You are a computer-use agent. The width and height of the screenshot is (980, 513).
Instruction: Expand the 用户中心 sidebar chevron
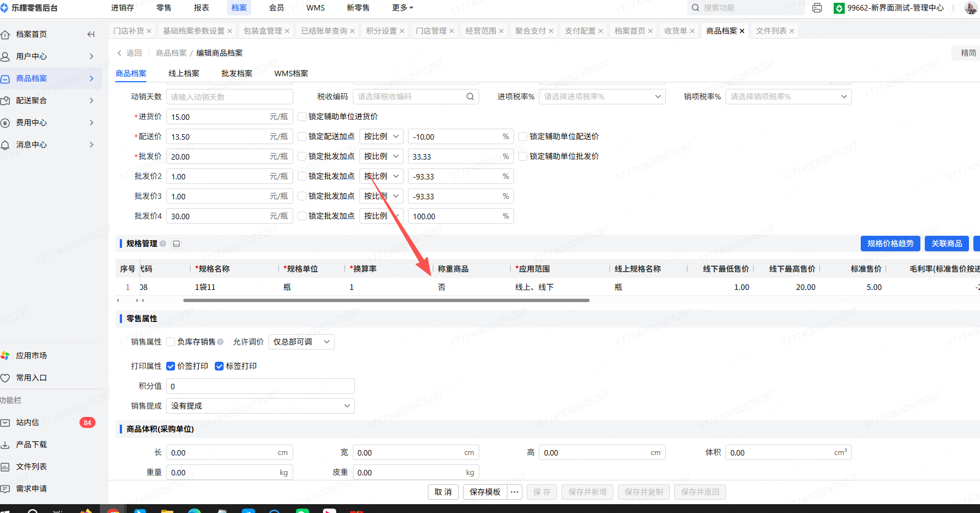92,56
